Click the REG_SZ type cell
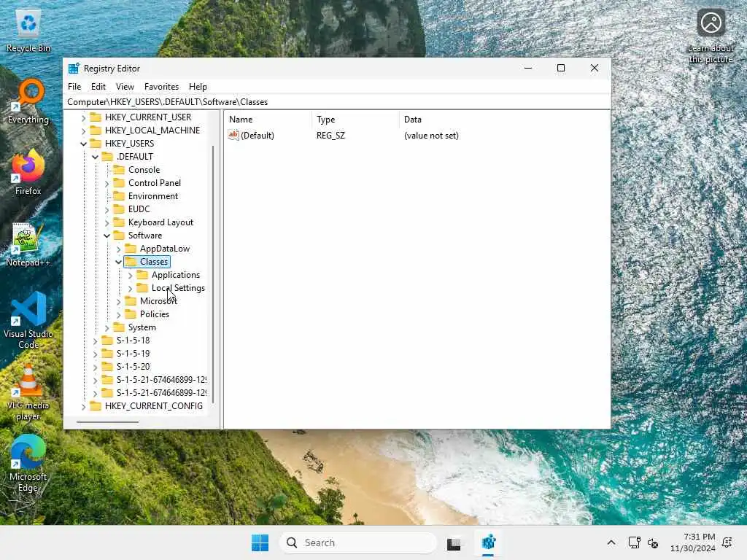 330,136
